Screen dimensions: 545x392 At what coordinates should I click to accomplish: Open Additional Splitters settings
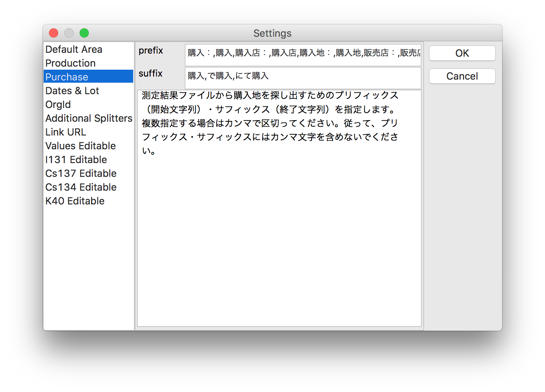[x=88, y=118]
